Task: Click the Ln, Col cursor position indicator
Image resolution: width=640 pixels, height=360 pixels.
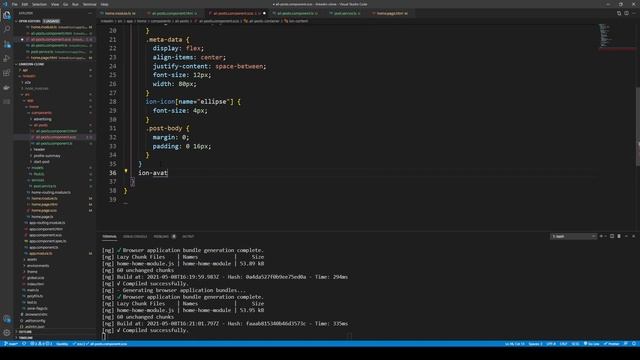Action: (x=514, y=344)
